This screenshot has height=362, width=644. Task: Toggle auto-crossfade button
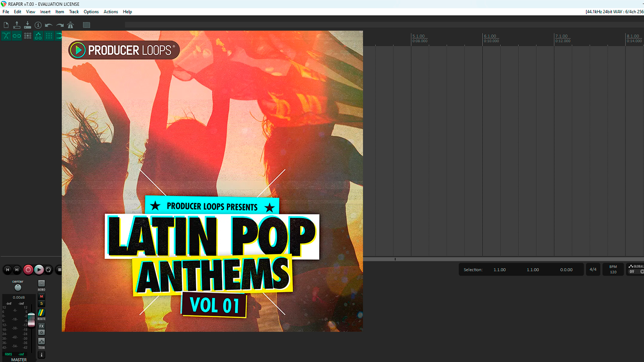[x=6, y=36]
